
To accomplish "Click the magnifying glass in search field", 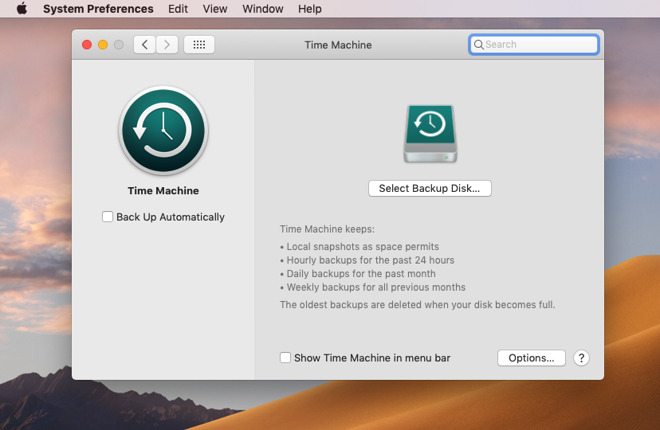I will (479, 45).
